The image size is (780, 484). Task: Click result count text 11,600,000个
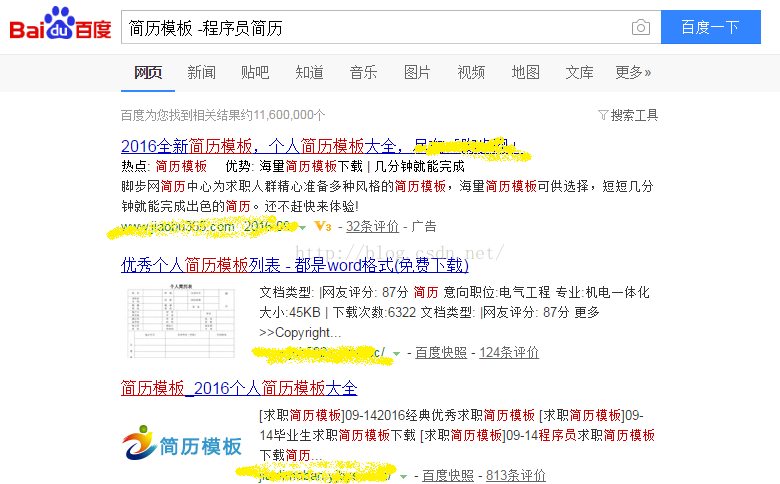pos(289,115)
